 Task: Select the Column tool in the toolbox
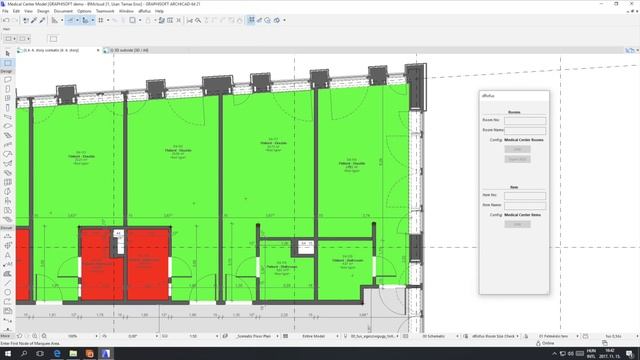[x=8, y=108]
